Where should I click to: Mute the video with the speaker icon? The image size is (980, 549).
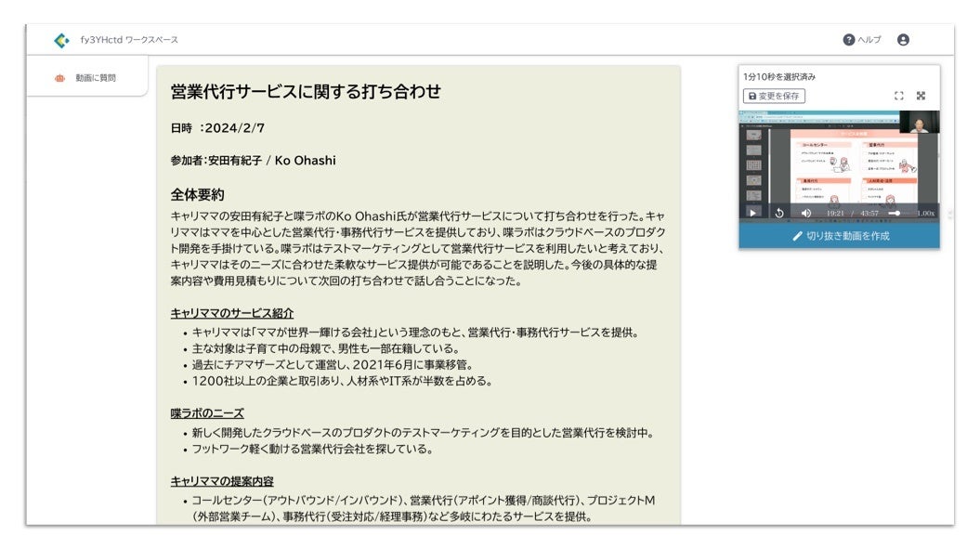tap(806, 213)
